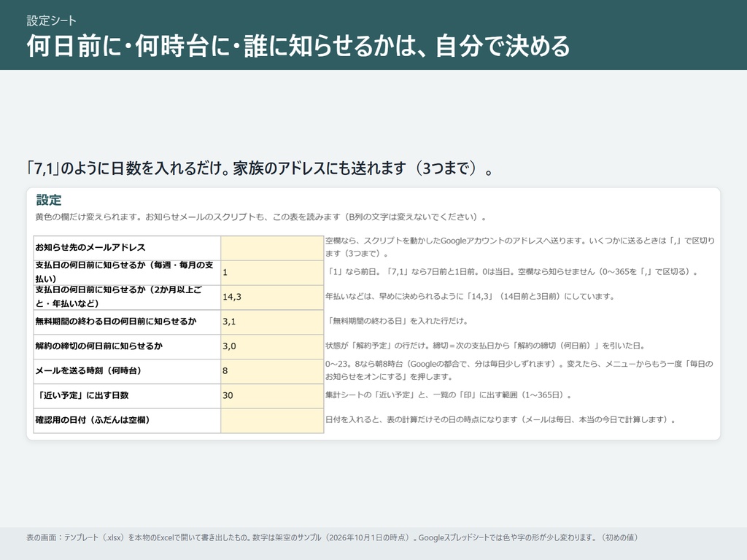Click description 「無料期間の終わる日」を入れた行だけ

pos(397,322)
